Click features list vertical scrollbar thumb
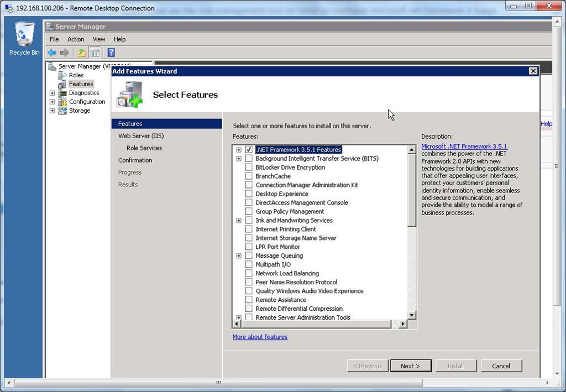The height and width of the screenshot is (392, 566). [x=411, y=191]
